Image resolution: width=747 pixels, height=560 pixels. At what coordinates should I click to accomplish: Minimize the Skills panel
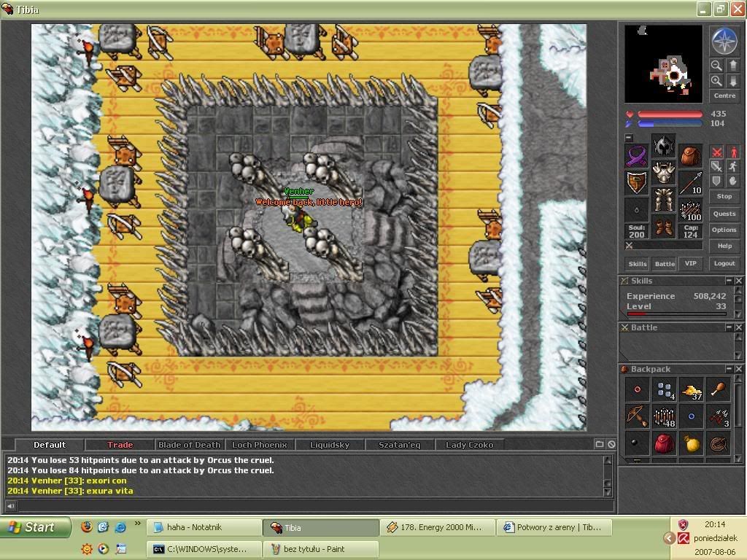[729, 281]
